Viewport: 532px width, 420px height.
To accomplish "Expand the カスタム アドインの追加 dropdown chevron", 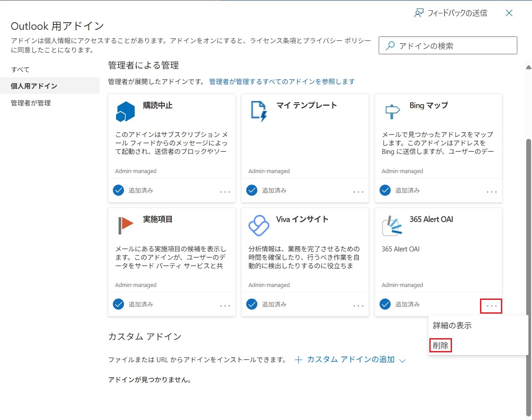I will [403, 360].
